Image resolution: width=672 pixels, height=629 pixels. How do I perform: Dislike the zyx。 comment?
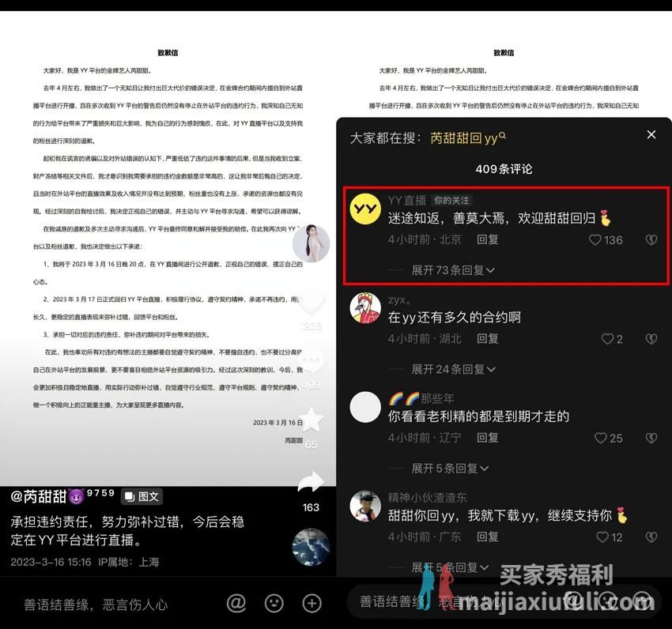tap(651, 339)
